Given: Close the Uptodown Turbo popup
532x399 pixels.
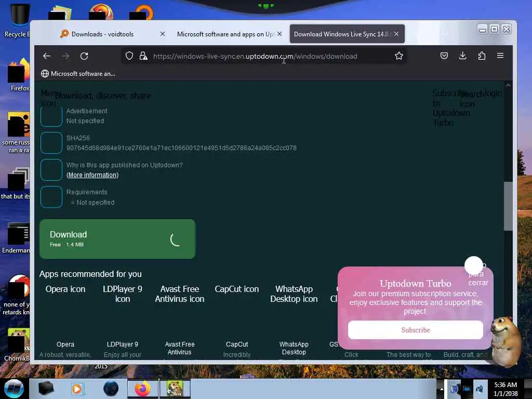Looking at the screenshot, I should [x=473, y=265].
